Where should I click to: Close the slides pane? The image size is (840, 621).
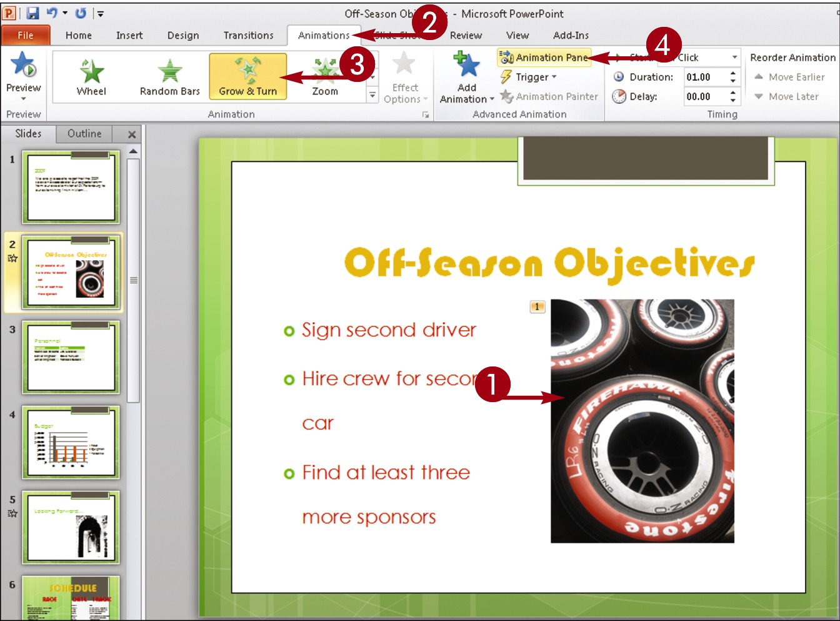click(x=132, y=134)
